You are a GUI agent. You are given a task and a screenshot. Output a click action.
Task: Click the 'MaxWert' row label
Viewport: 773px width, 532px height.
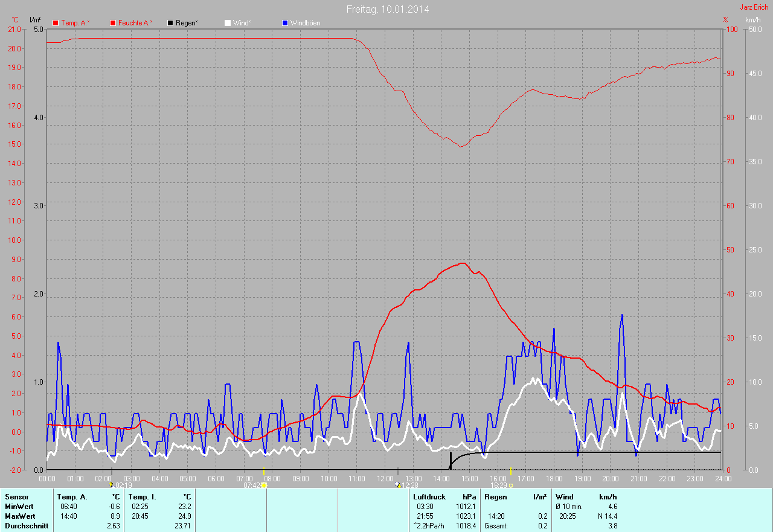tap(20, 516)
